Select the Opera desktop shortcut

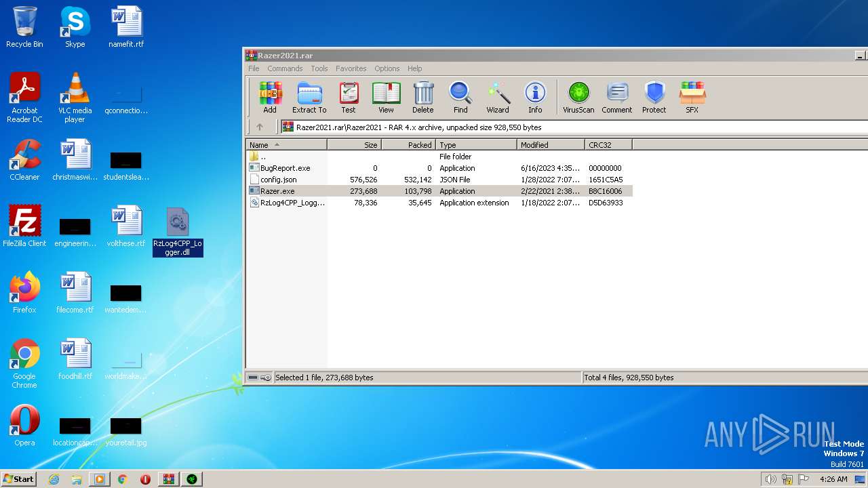(x=24, y=426)
